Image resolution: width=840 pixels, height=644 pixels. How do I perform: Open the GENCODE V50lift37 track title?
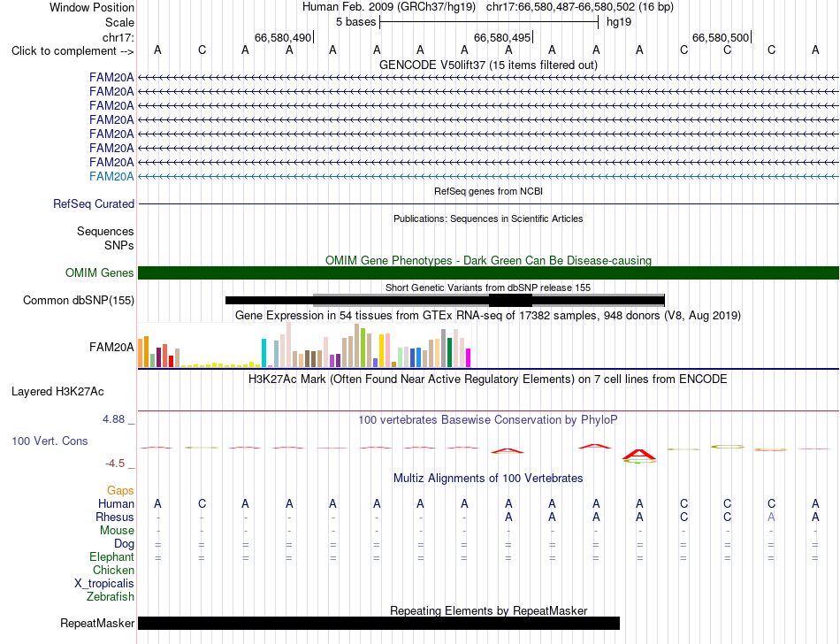pyautogui.click(x=488, y=65)
